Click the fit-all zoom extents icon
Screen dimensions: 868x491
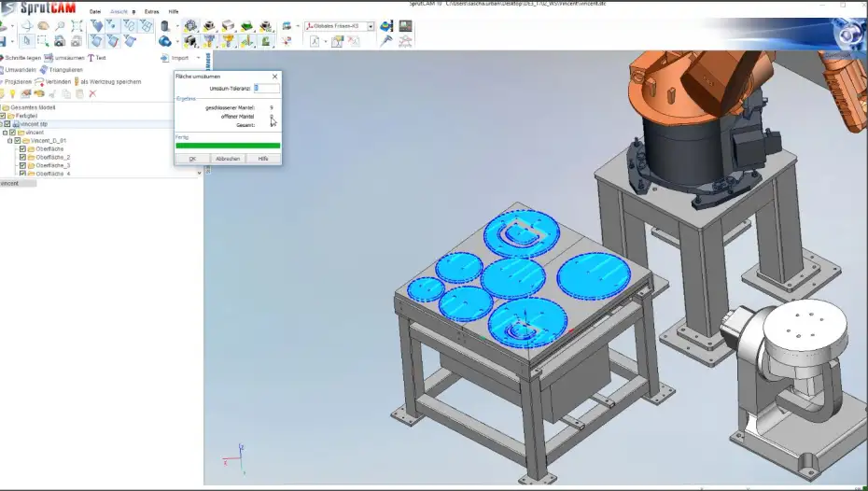tap(77, 25)
